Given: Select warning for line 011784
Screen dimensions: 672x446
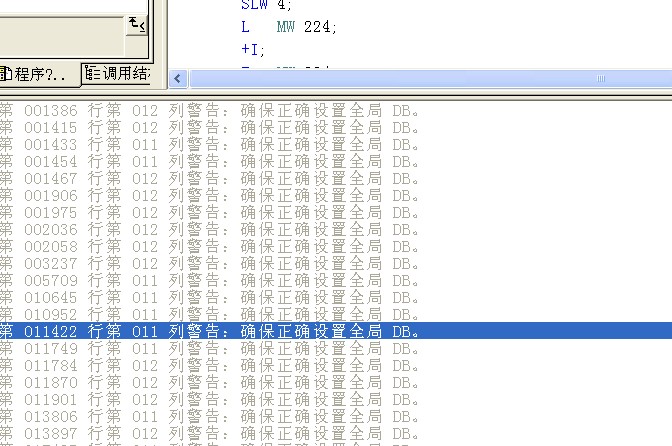Looking at the screenshot, I should pyautogui.click(x=336, y=366).
